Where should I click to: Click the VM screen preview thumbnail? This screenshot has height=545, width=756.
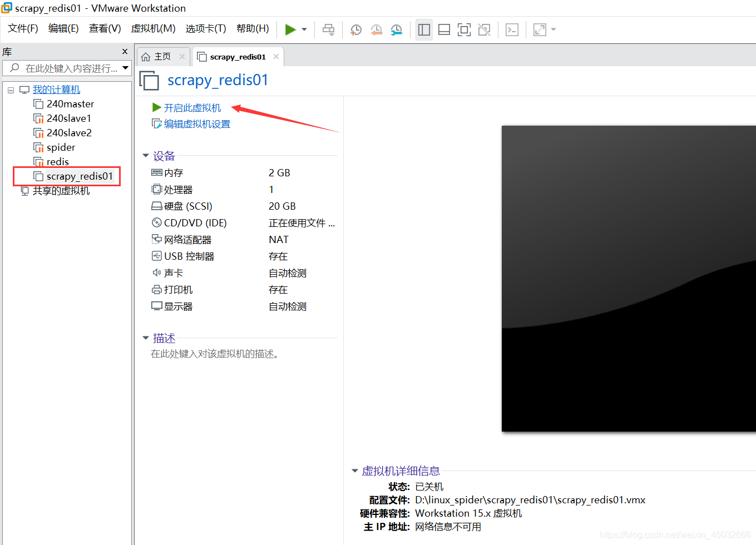point(629,278)
